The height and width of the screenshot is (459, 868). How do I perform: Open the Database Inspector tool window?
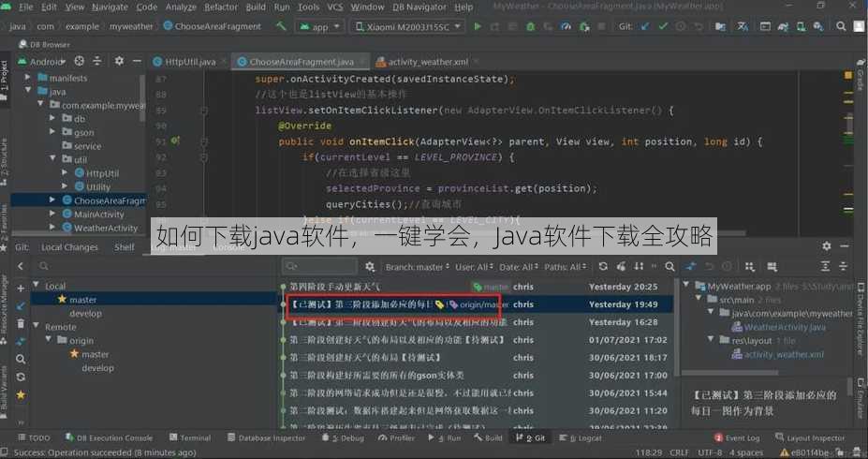tap(266, 437)
